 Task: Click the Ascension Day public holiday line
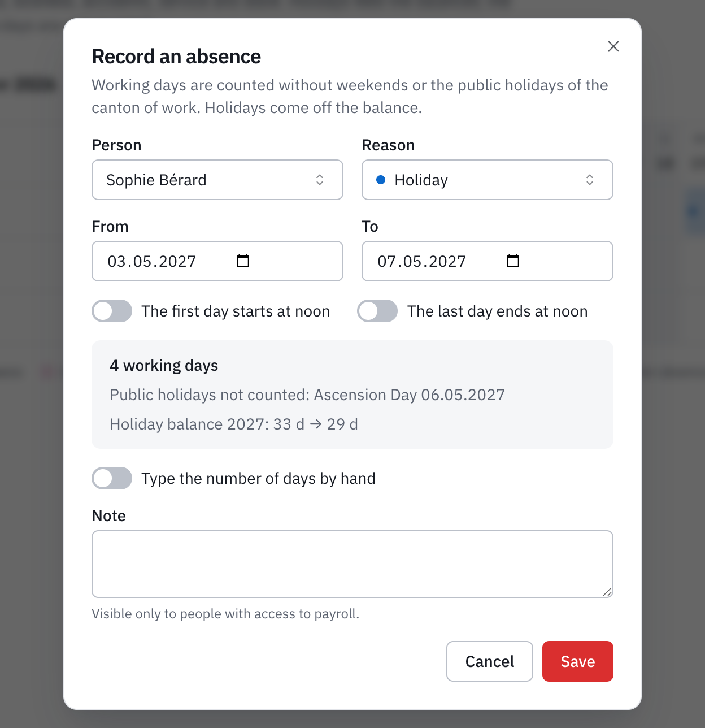[x=307, y=395]
